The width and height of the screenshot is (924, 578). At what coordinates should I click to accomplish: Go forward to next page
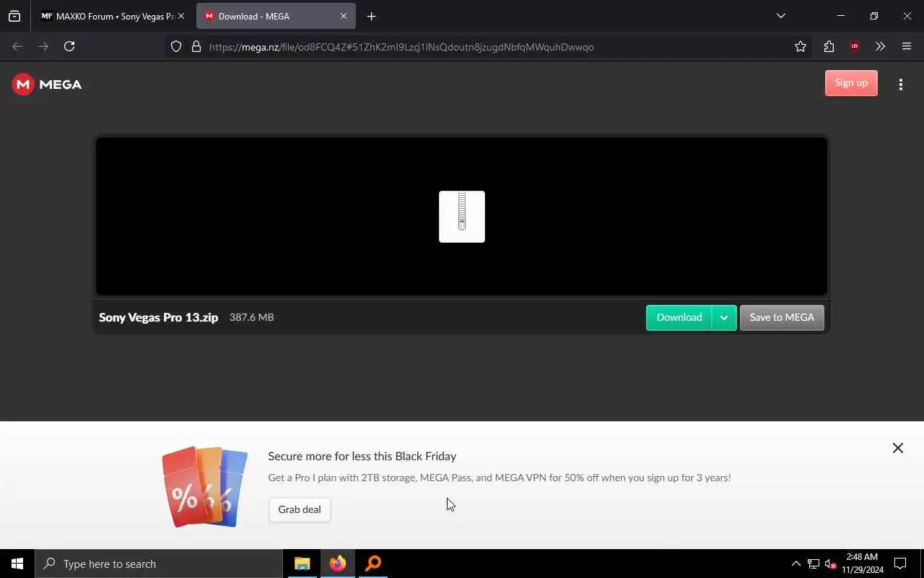(43, 46)
